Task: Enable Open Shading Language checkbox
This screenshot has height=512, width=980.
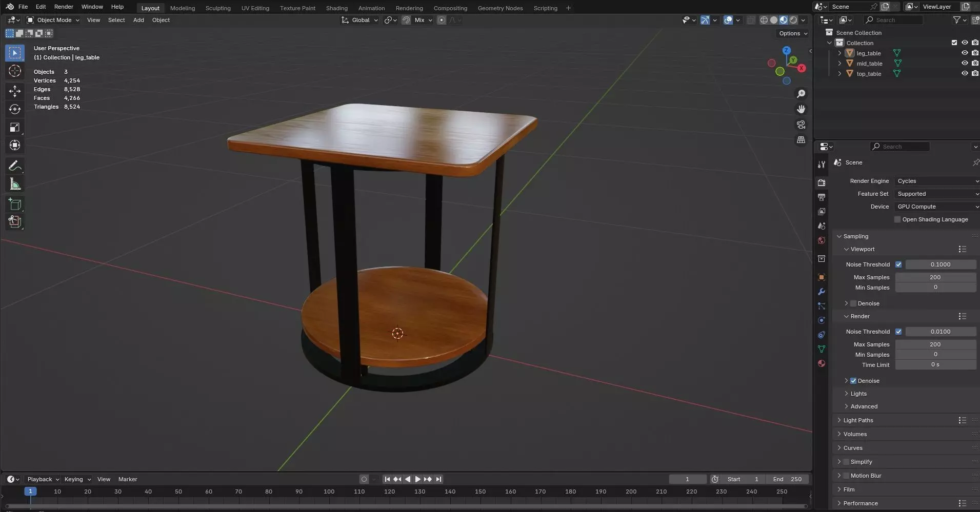Action: point(897,219)
